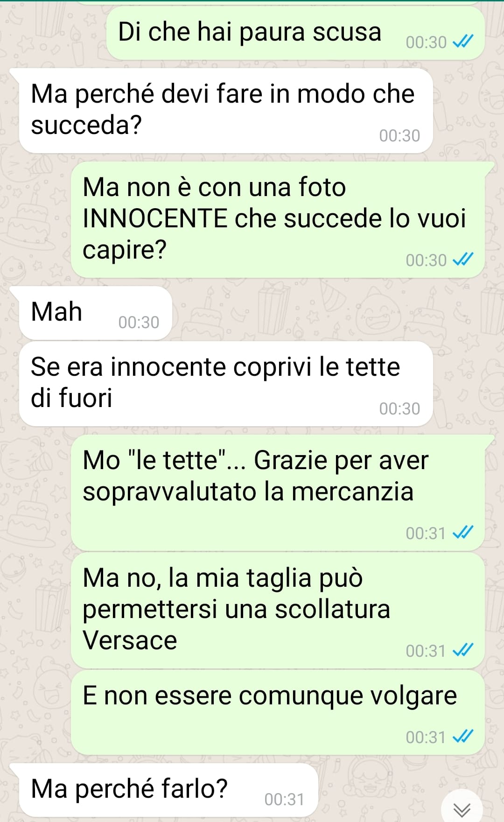Tap read ticks on 'scollatura Versace' message
The image size is (504, 822).
pyautogui.click(x=463, y=650)
